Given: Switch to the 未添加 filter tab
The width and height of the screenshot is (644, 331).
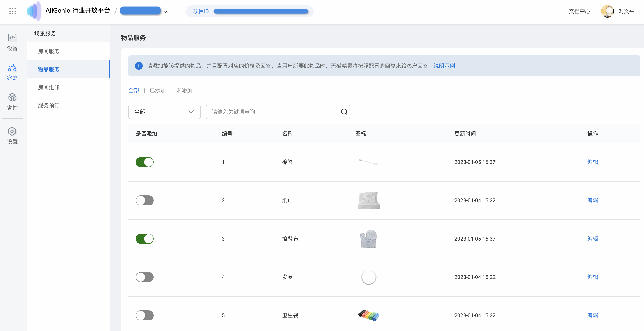Looking at the screenshot, I should coord(184,90).
